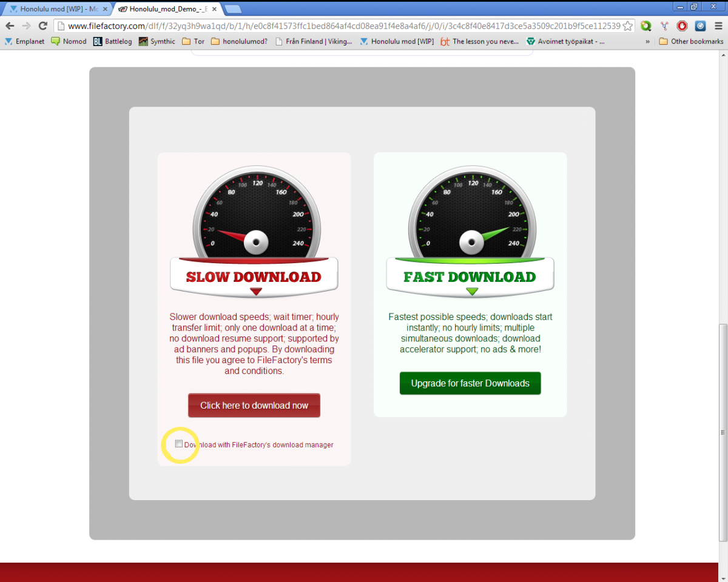This screenshot has height=582, width=728.
Task: Open the Honolulu mod [WIP] bookmark
Action: click(x=397, y=42)
